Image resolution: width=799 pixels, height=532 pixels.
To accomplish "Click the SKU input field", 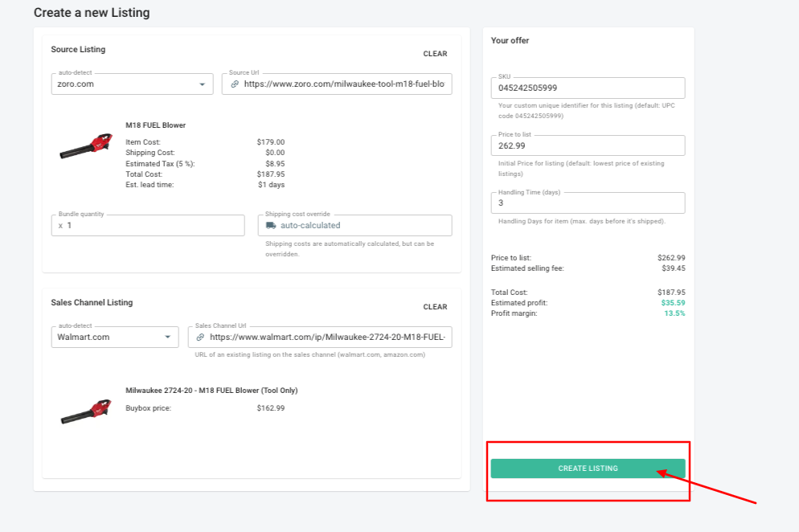I will click(587, 88).
